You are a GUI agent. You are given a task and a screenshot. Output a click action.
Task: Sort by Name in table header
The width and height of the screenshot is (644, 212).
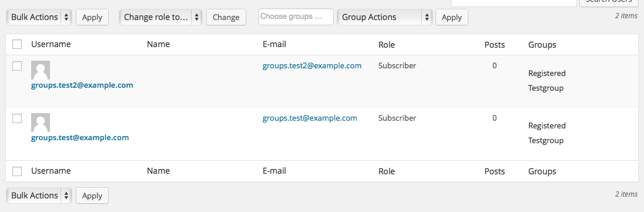(159, 44)
